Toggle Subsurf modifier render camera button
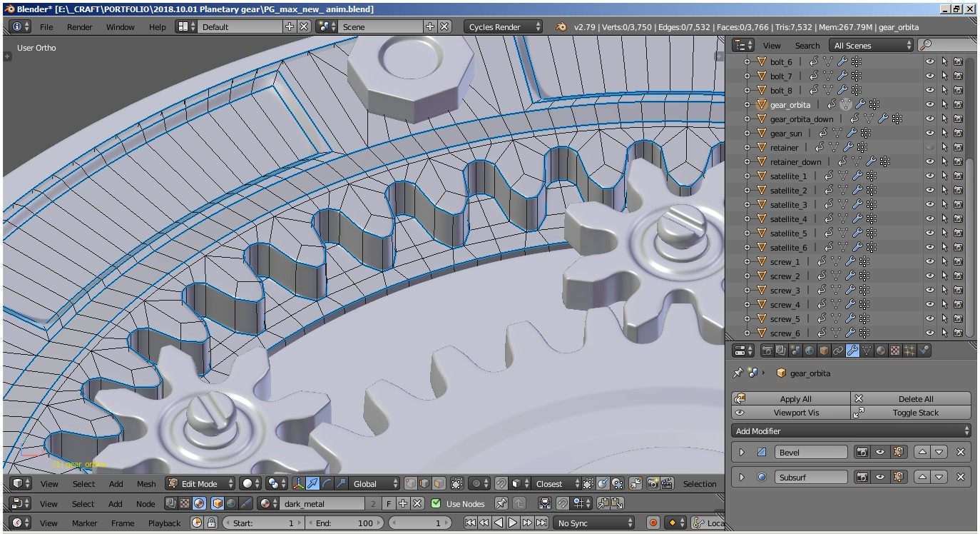The width and height of the screenshot is (980, 534). 862,477
